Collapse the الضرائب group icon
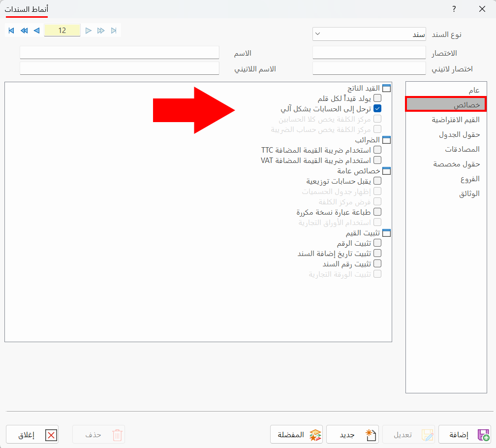Viewport: 496px width, 448px height. tap(387, 140)
